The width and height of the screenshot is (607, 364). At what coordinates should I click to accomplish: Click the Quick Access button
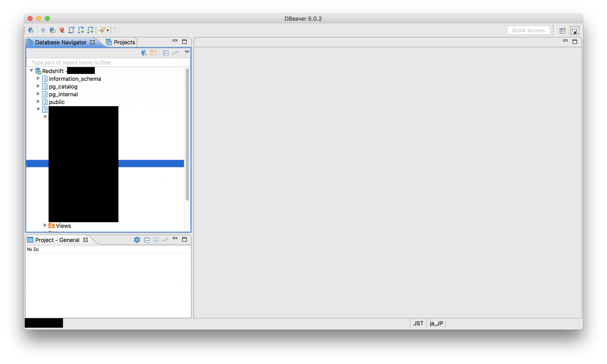[528, 30]
